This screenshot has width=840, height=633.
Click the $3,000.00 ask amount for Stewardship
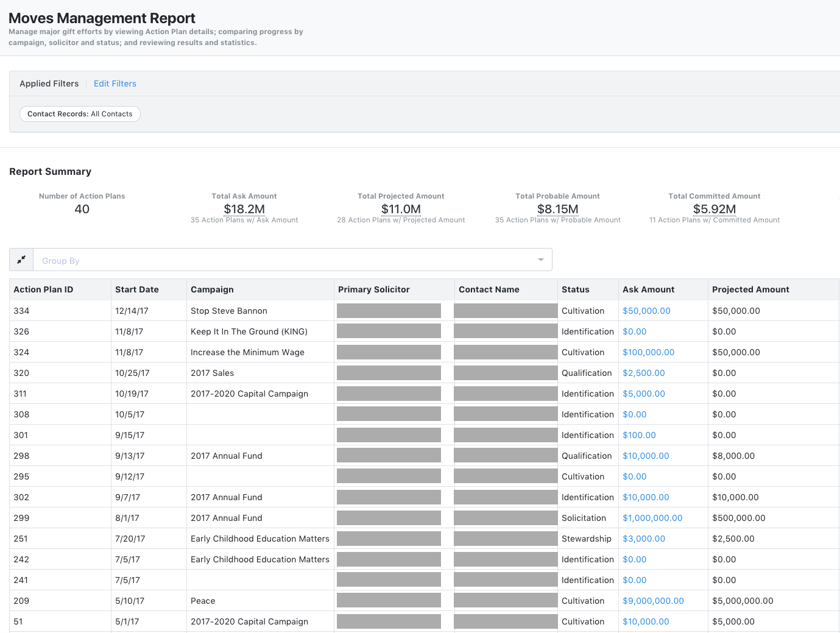pyautogui.click(x=643, y=539)
